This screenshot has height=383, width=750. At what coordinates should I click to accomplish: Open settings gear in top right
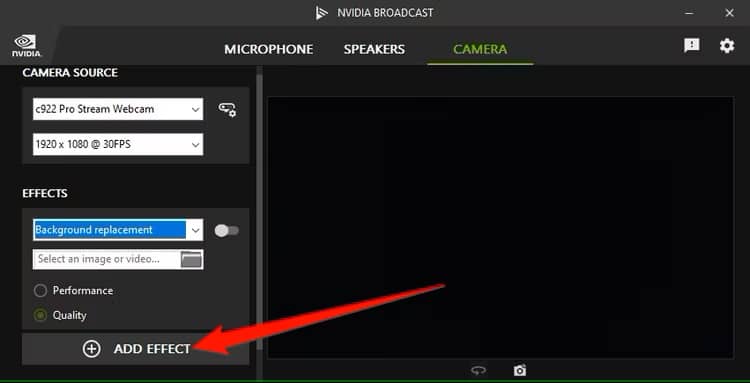[727, 46]
